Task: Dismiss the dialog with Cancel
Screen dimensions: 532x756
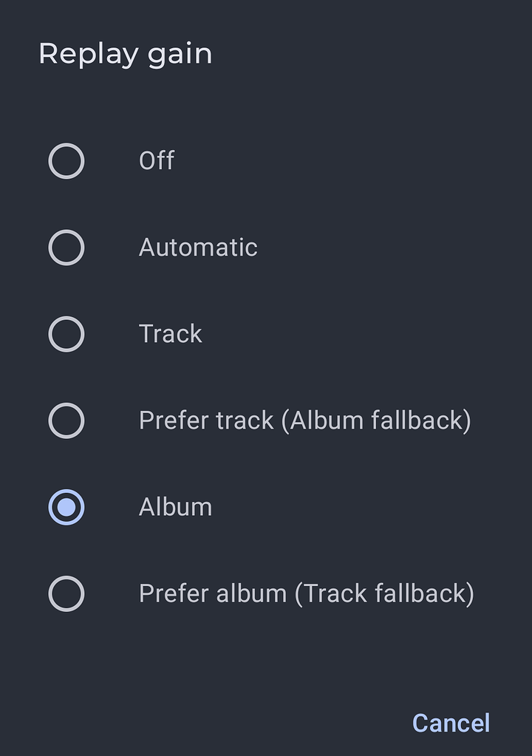Action: click(x=449, y=723)
